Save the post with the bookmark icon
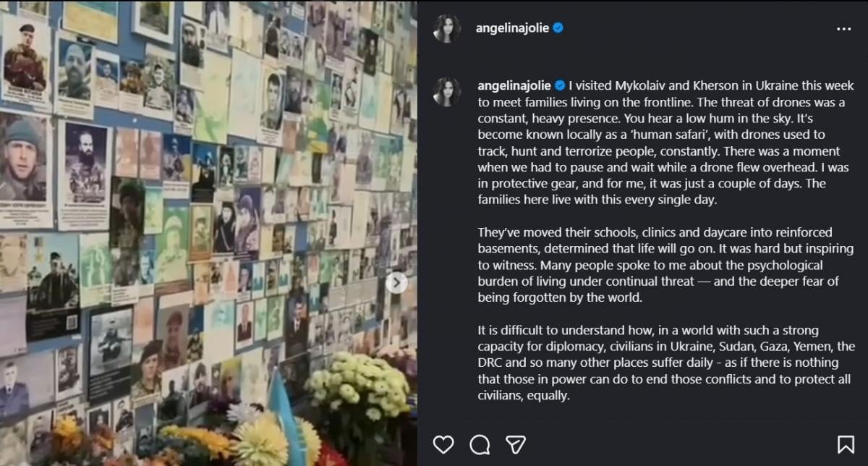 [845, 444]
